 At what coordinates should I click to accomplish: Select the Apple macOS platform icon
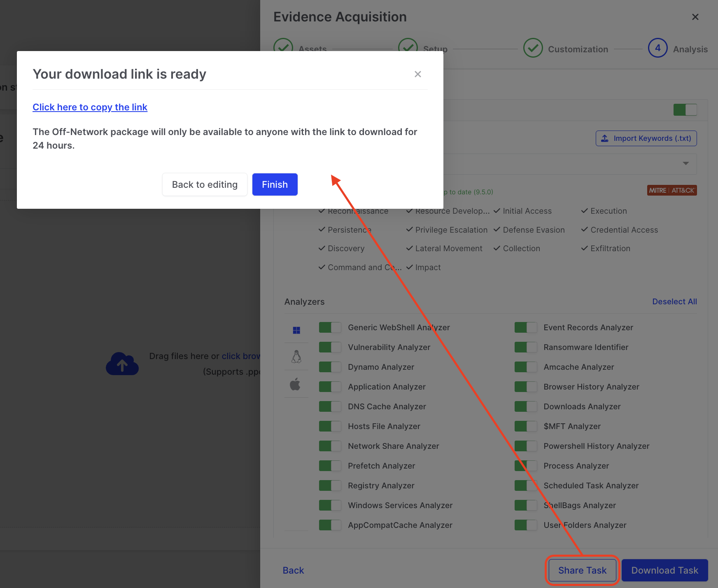click(x=295, y=384)
